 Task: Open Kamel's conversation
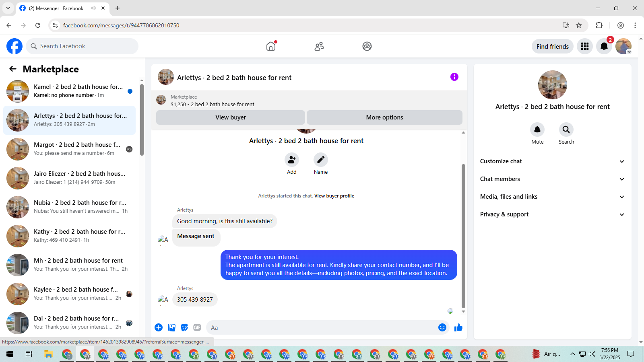(x=69, y=91)
